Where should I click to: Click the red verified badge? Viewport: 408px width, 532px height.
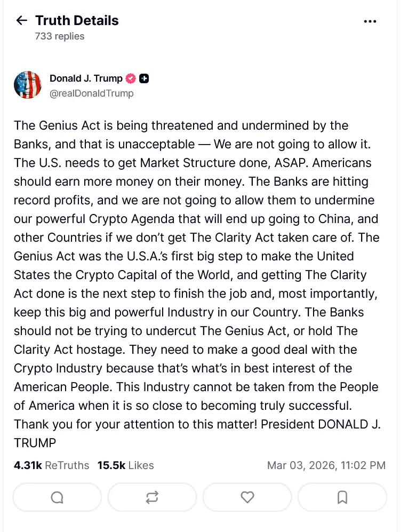pos(131,78)
